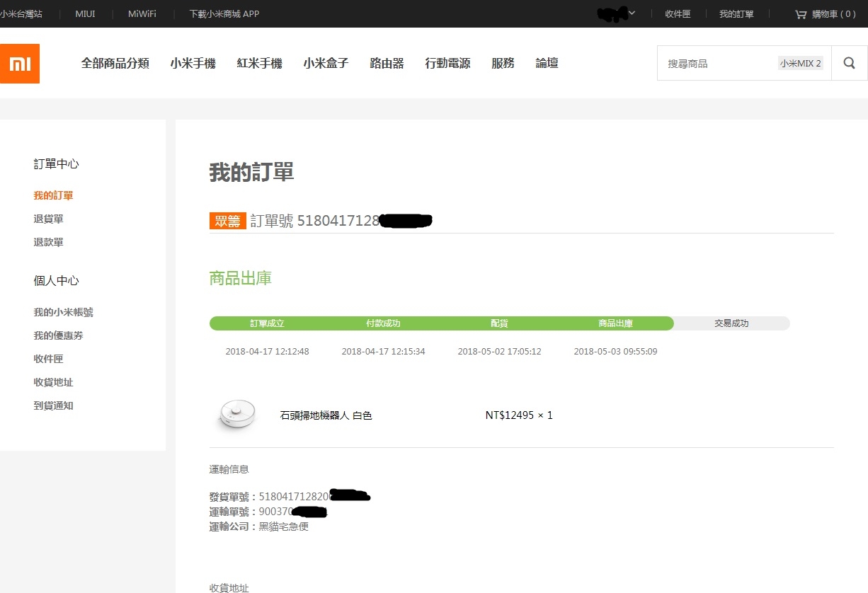
Task: Open 收件匣 in the top bar
Action: [x=678, y=14]
